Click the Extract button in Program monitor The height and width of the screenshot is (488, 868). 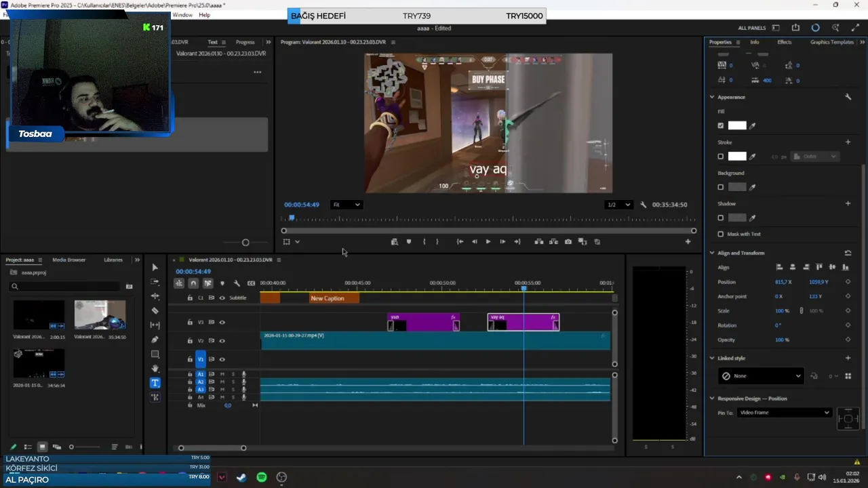click(553, 242)
